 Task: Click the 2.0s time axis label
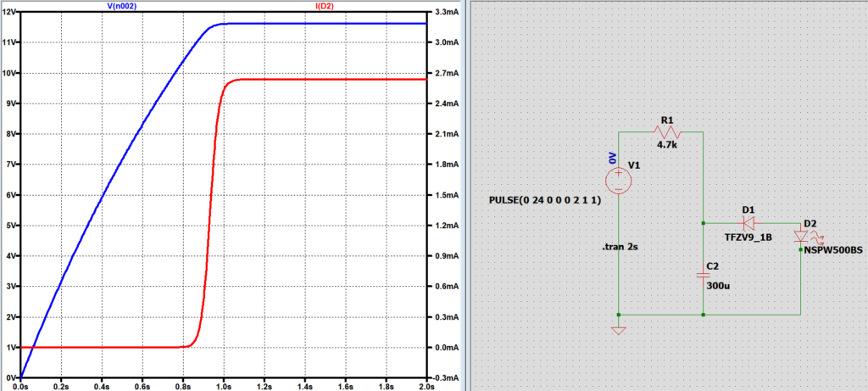click(427, 385)
